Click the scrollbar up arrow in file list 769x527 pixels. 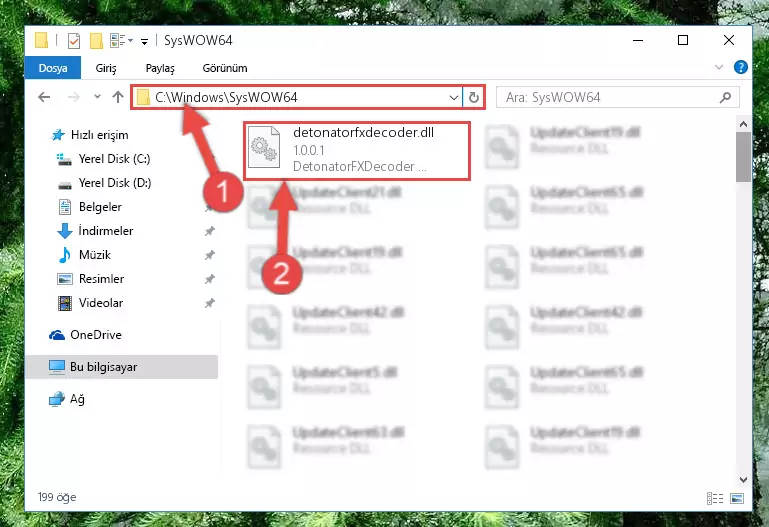(743, 125)
